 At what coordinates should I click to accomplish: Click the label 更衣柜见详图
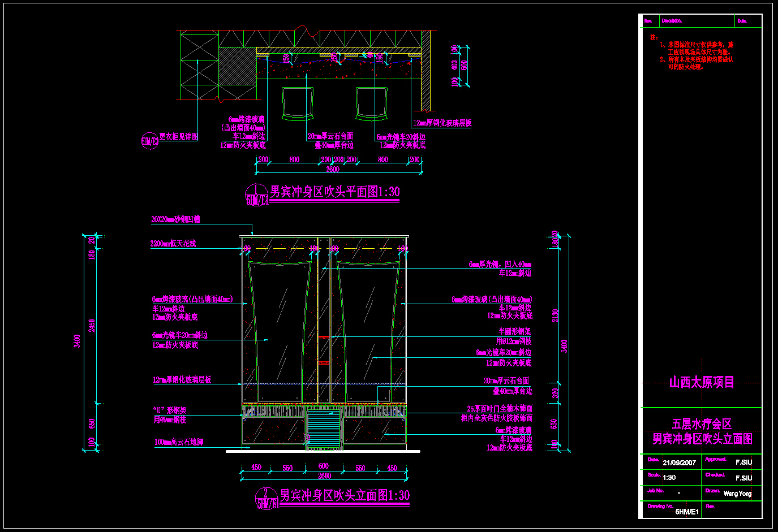coord(178,137)
